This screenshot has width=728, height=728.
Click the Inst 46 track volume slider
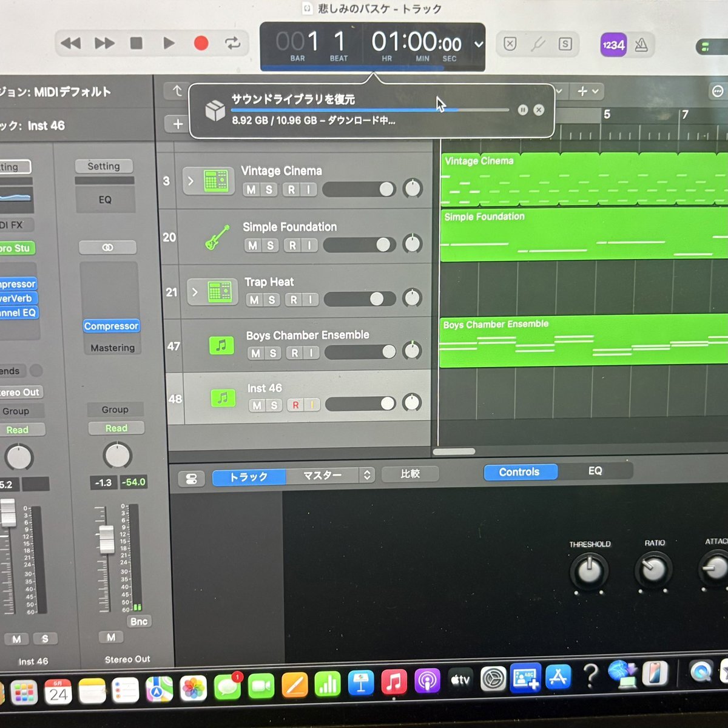[361, 403]
